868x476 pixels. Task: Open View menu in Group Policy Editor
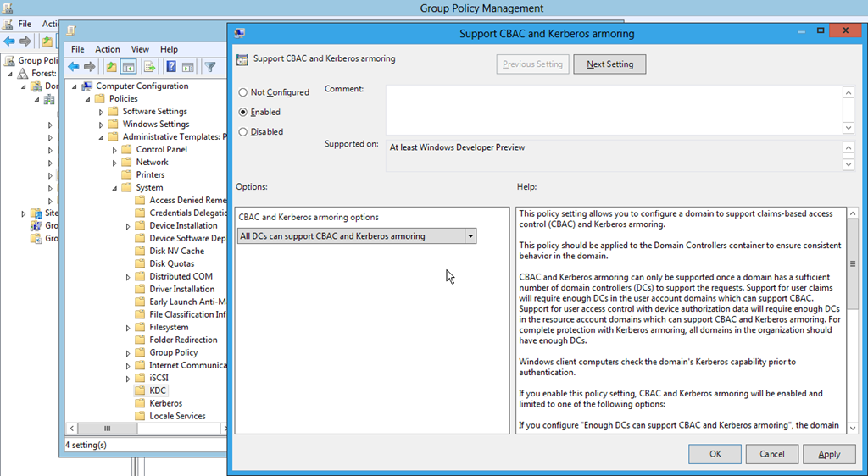tap(140, 49)
